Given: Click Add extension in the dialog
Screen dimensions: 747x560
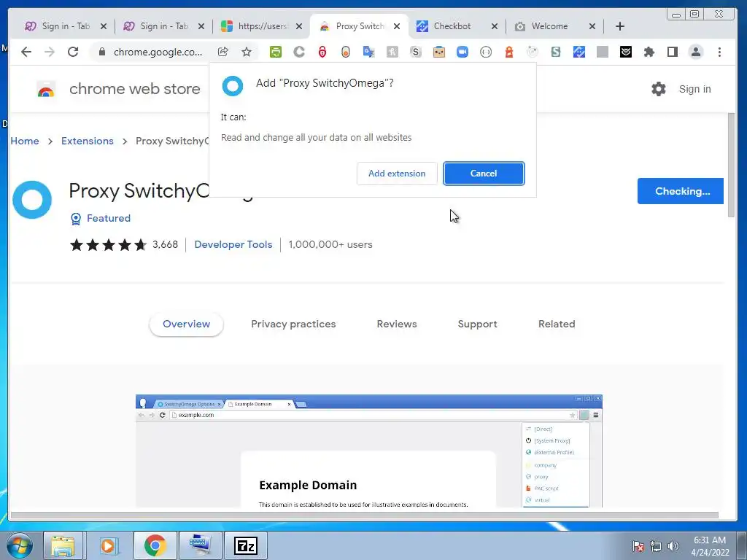Looking at the screenshot, I should point(397,174).
